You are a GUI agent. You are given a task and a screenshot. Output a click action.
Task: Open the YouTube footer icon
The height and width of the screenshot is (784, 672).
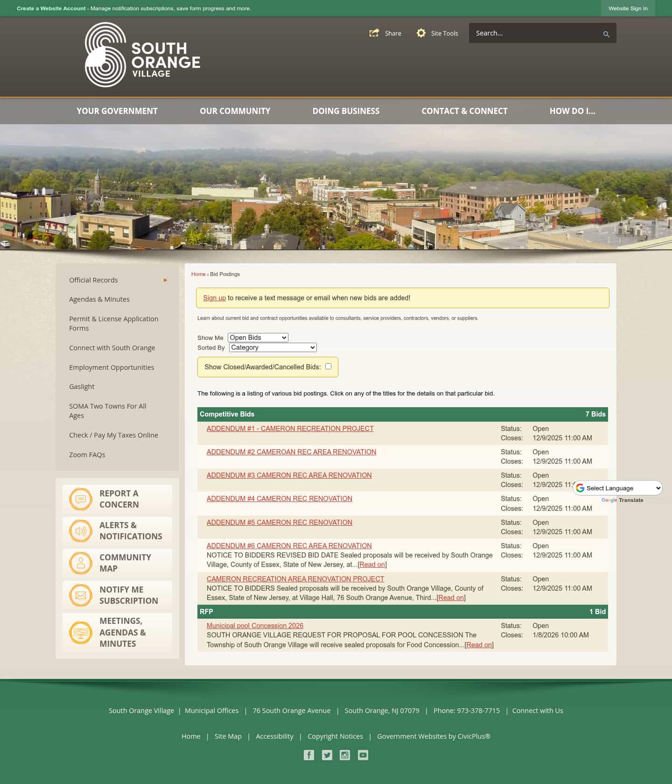point(363,755)
